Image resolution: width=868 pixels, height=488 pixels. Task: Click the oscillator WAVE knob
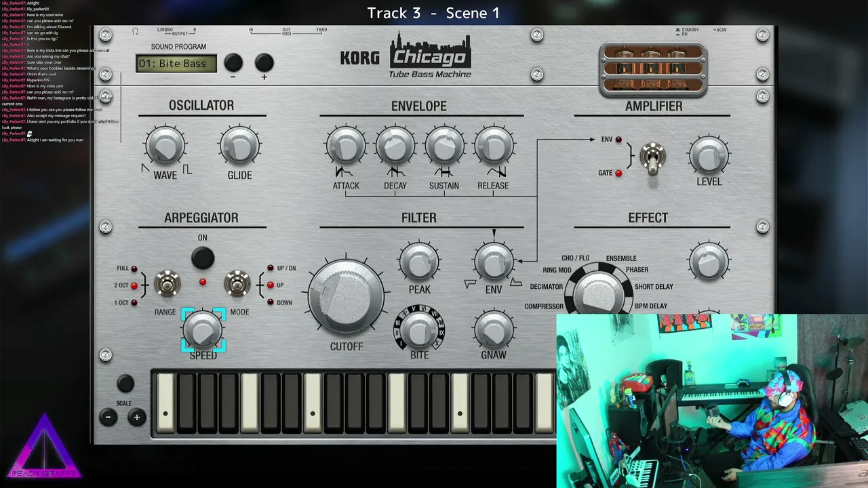coord(165,145)
